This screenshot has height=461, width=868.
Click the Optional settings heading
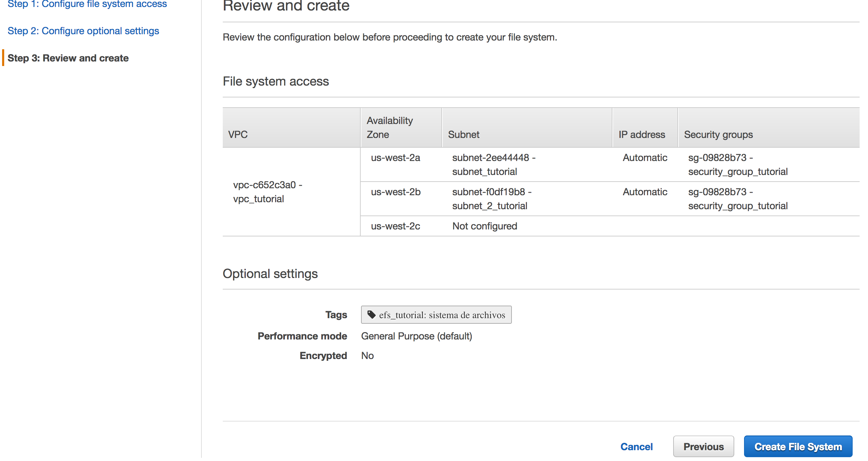[270, 273]
